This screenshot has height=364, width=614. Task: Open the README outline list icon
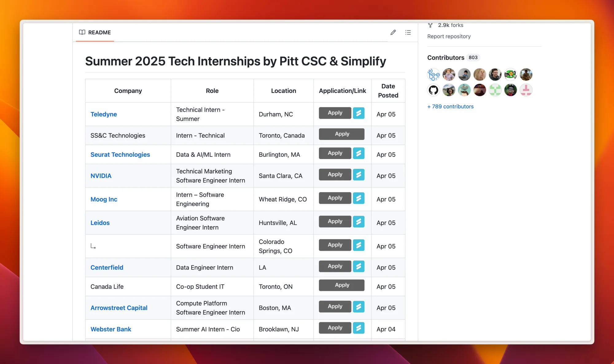click(408, 33)
